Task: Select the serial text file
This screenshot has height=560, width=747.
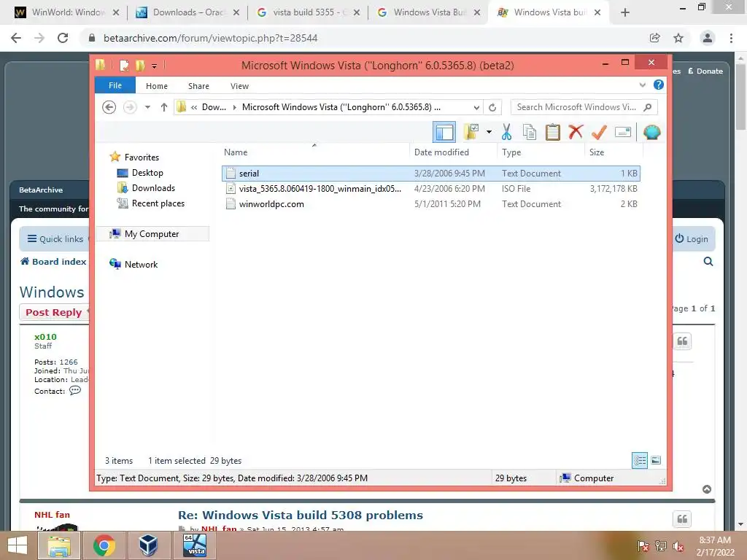Action: pos(430,174)
